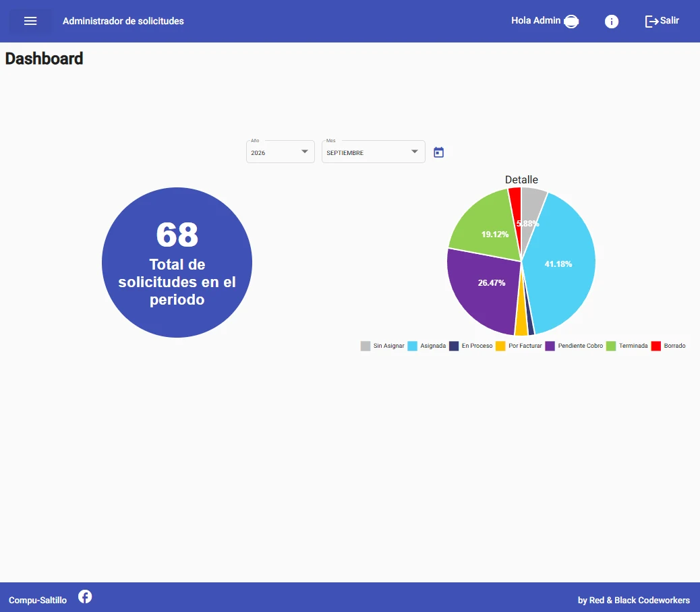Click the 68 total solicitudes circle

[x=177, y=262]
